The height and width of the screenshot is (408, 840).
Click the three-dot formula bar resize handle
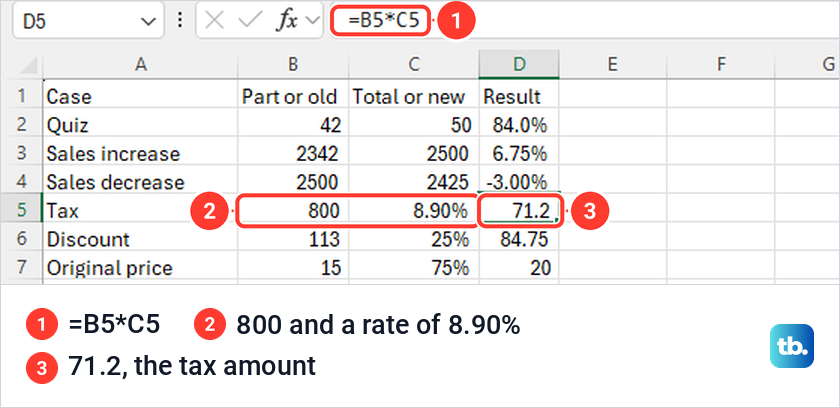tap(180, 21)
